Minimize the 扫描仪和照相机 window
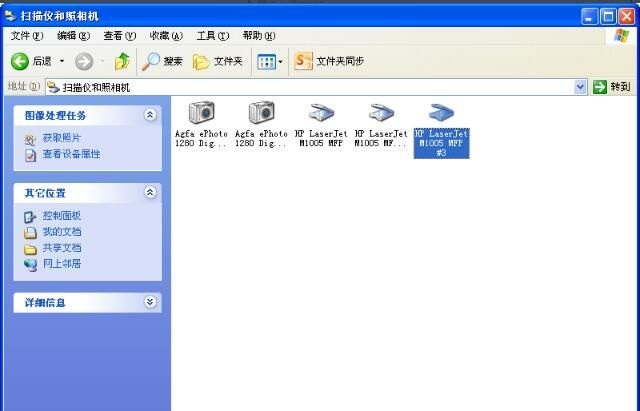The width and height of the screenshot is (640, 411). point(589,17)
